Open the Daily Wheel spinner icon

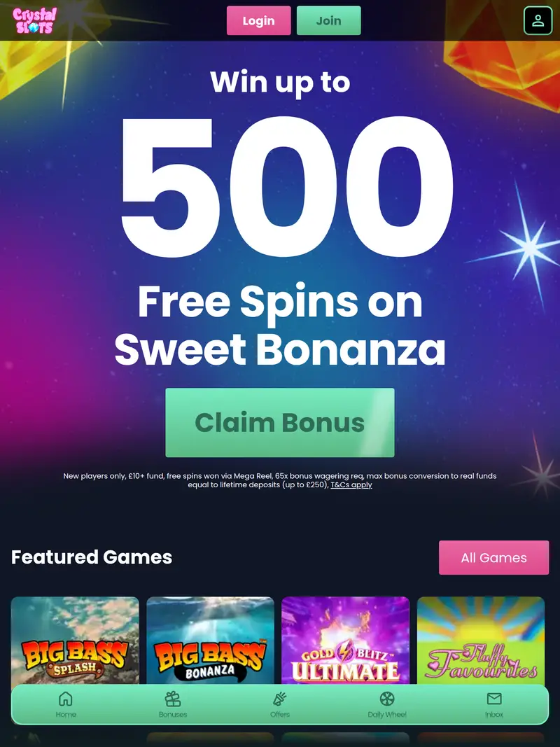387,699
